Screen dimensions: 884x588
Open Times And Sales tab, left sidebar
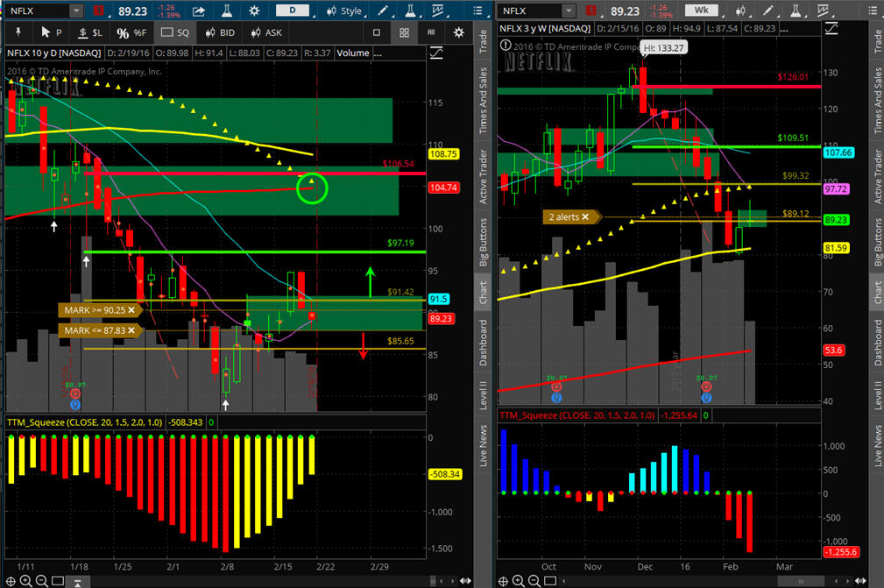point(483,101)
